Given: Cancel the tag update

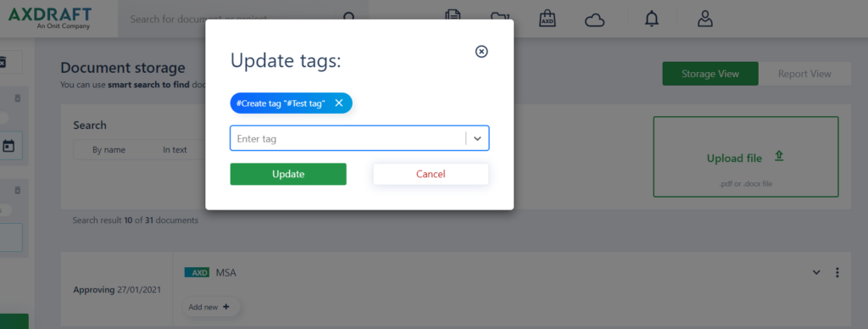Looking at the screenshot, I should (x=431, y=174).
